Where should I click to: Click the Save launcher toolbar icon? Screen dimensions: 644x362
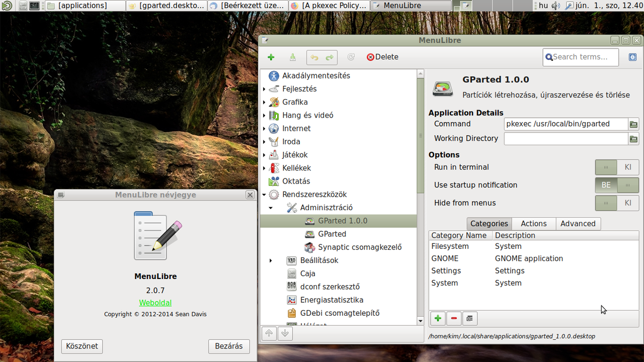tap(292, 57)
